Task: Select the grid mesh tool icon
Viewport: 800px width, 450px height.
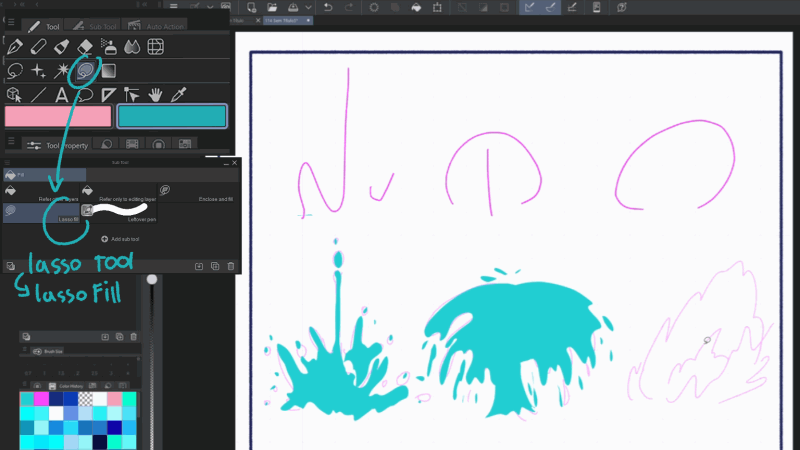Action: [156, 47]
